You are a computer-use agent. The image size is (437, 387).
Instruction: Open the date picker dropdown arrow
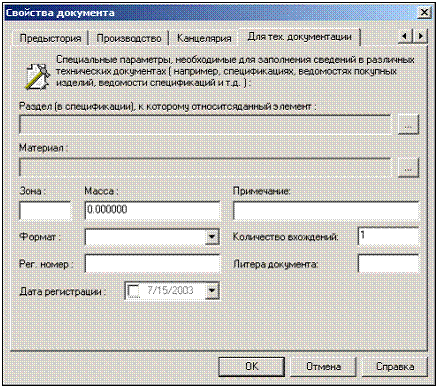[212, 291]
